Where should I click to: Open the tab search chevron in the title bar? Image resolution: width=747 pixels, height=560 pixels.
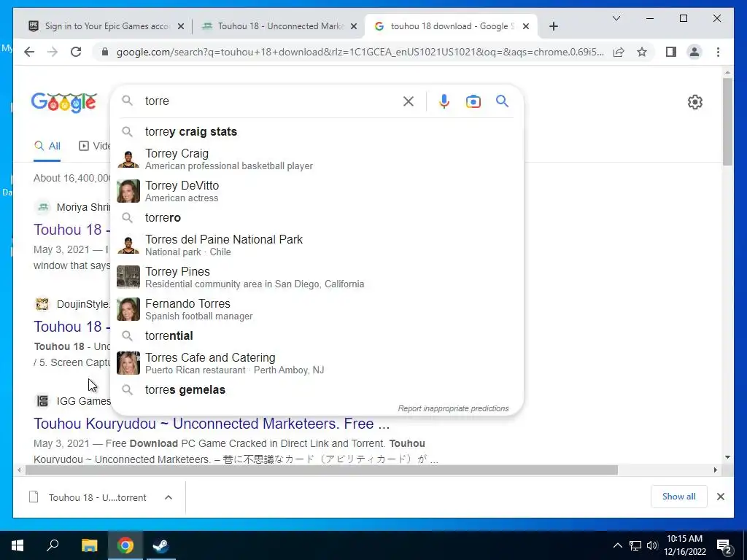click(x=616, y=18)
